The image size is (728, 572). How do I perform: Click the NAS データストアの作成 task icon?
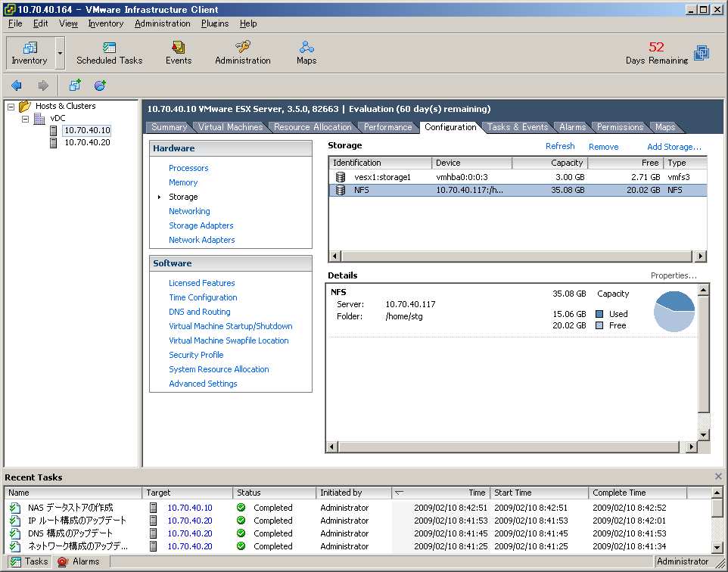point(15,508)
